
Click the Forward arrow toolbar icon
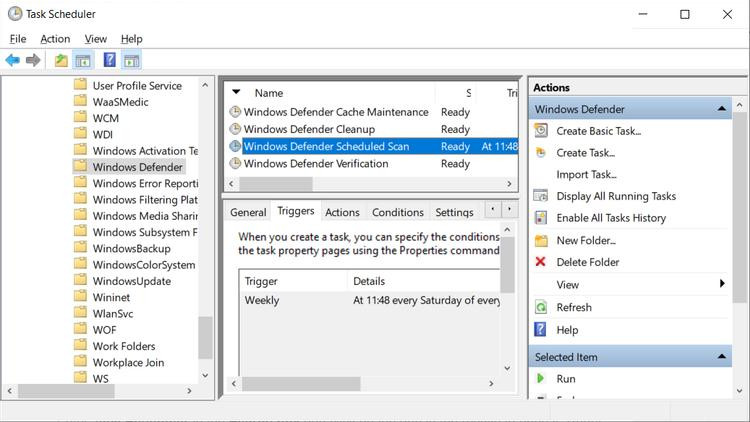tap(33, 60)
